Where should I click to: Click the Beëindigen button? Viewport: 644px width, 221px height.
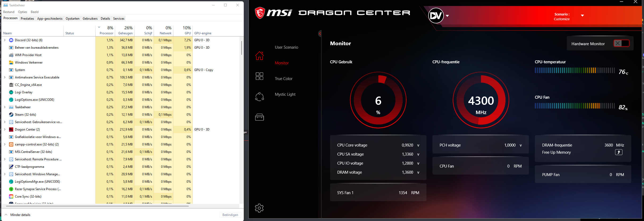pyautogui.click(x=230, y=215)
